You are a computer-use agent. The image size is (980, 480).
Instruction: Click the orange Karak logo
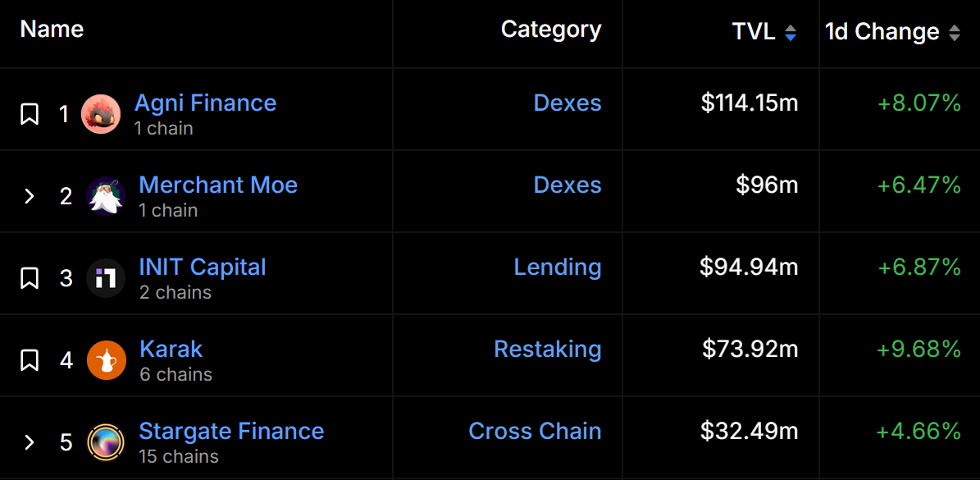[107, 360]
